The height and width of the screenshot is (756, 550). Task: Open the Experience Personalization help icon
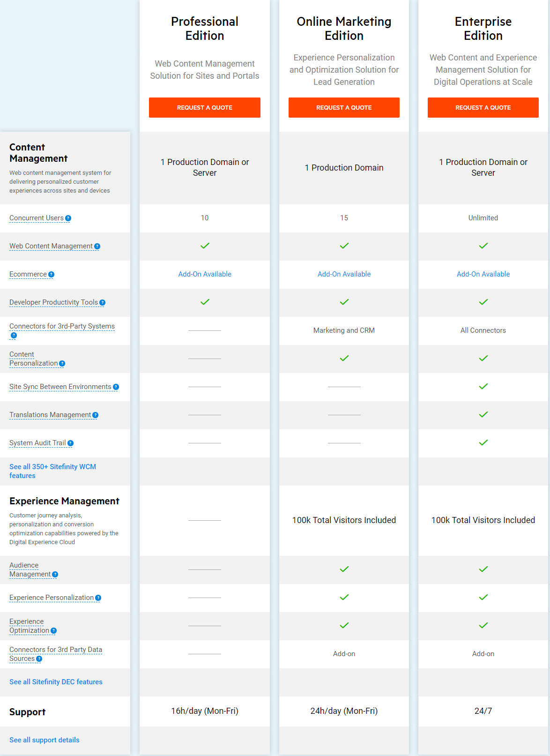(x=97, y=598)
